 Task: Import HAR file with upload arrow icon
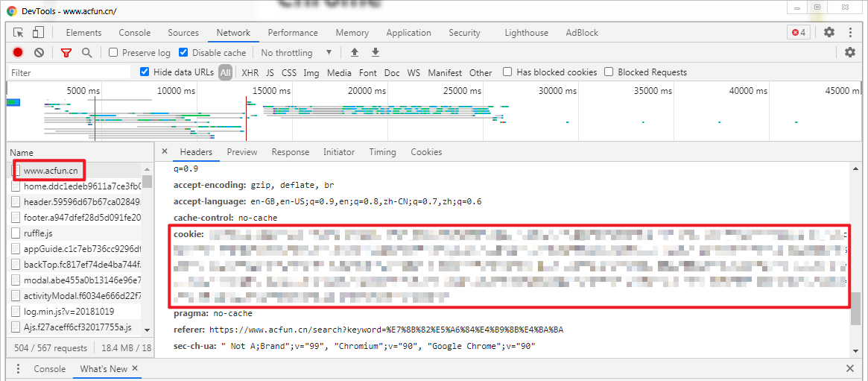click(355, 53)
